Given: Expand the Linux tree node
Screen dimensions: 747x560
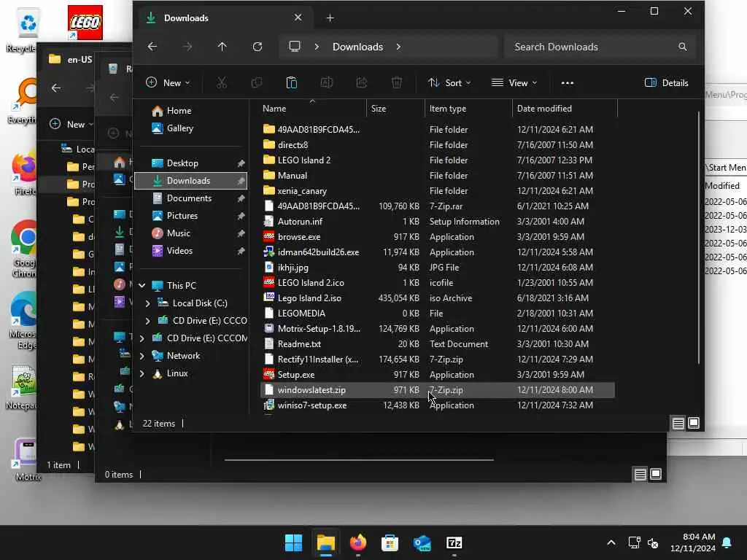Looking at the screenshot, I should pos(142,373).
